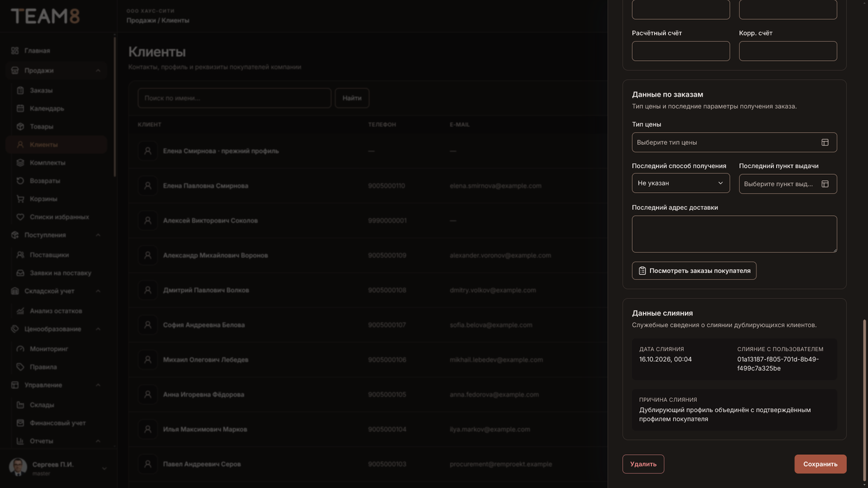
Task: Collapse the Управление sidebar section
Action: [98, 385]
